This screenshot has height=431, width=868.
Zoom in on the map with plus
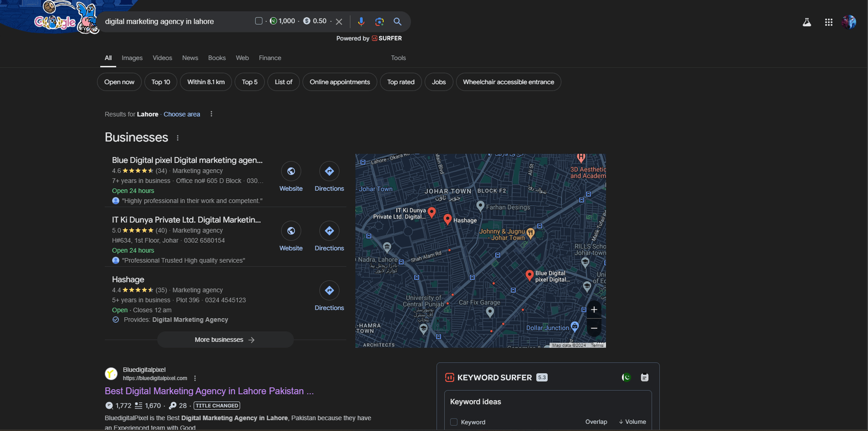(594, 310)
